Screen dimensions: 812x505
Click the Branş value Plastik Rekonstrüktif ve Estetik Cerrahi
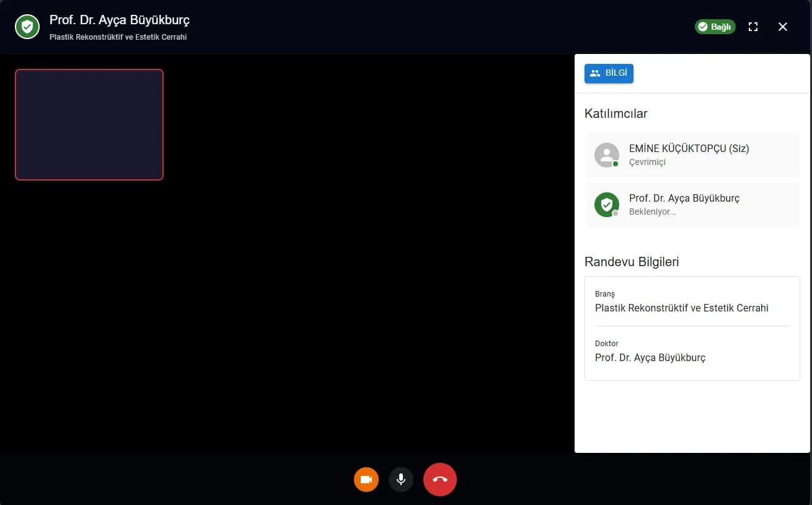pyautogui.click(x=682, y=308)
